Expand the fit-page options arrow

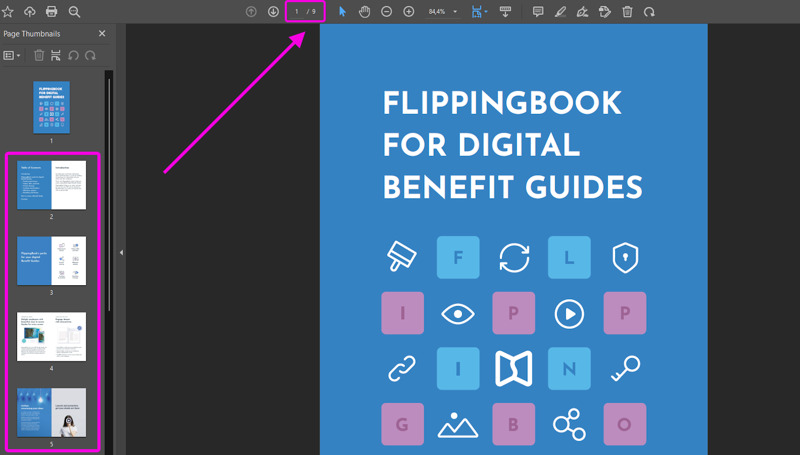[x=486, y=12]
